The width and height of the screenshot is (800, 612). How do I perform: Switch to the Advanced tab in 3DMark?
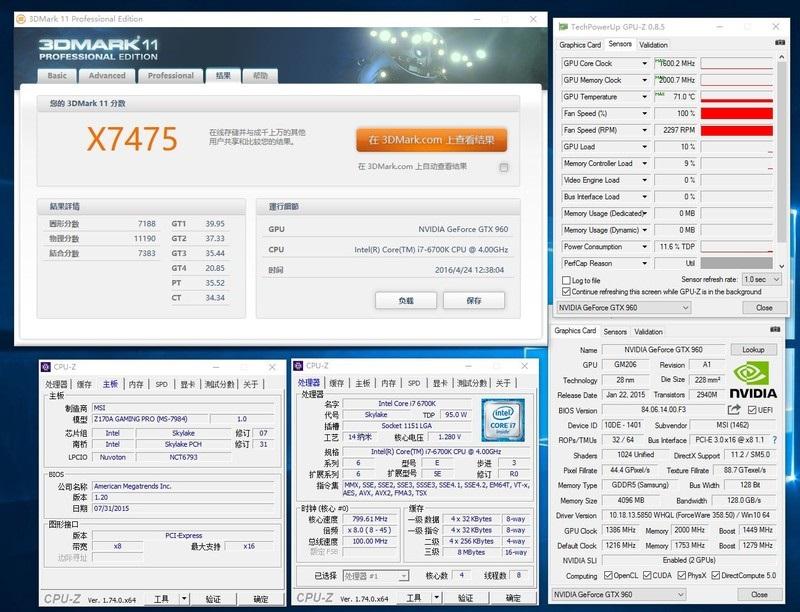(107, 75)
